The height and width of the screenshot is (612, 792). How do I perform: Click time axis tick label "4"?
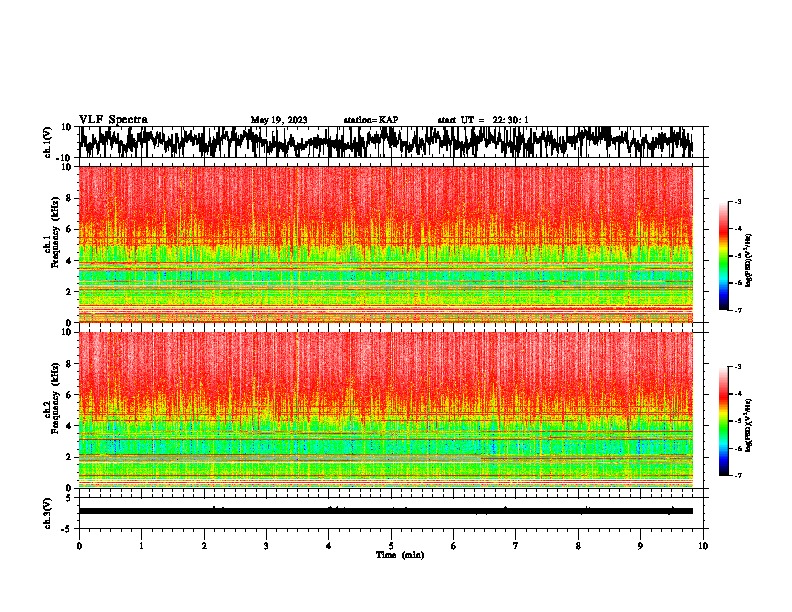click(328, 546)
